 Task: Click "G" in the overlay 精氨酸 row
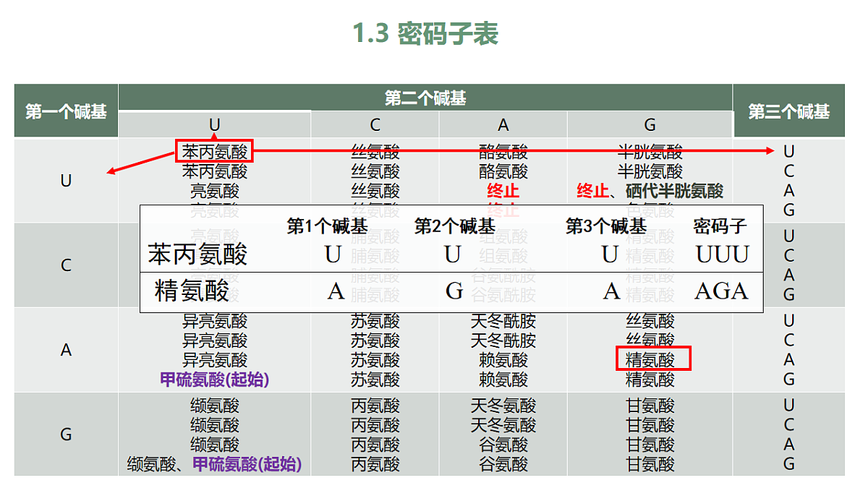click(x=454, y=291)
